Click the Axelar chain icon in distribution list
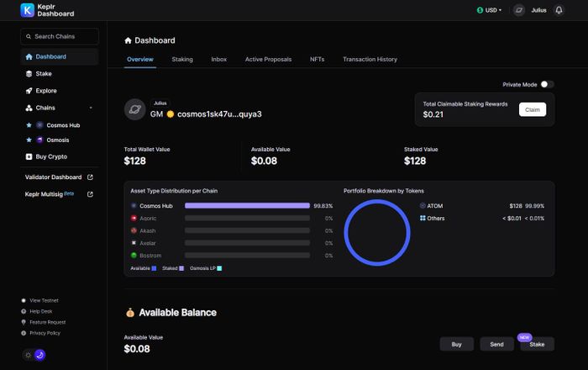588x370 pixels. pyautogui.click(x=134, y=243)
